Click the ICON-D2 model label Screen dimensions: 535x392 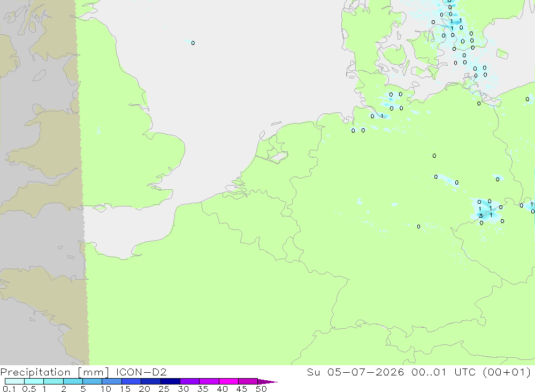pyautogui.click(x=141, y=372)
